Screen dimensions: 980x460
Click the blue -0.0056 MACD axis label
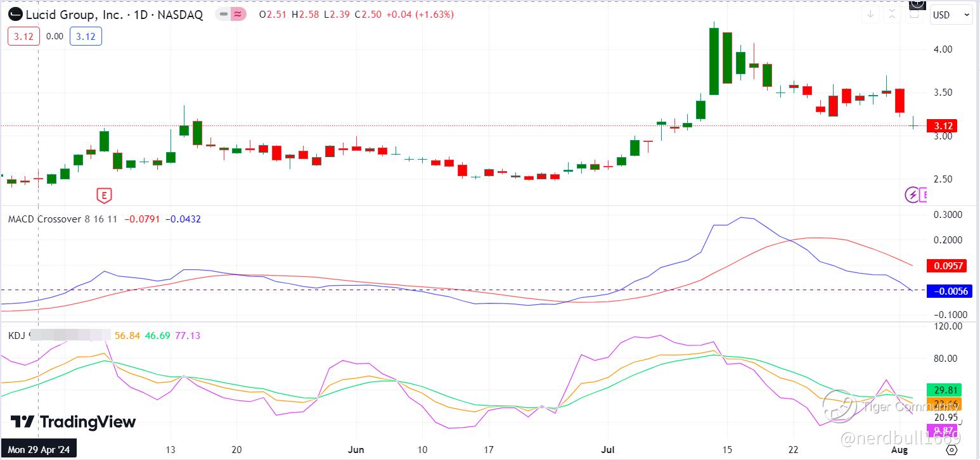click(x=949, y=291)
